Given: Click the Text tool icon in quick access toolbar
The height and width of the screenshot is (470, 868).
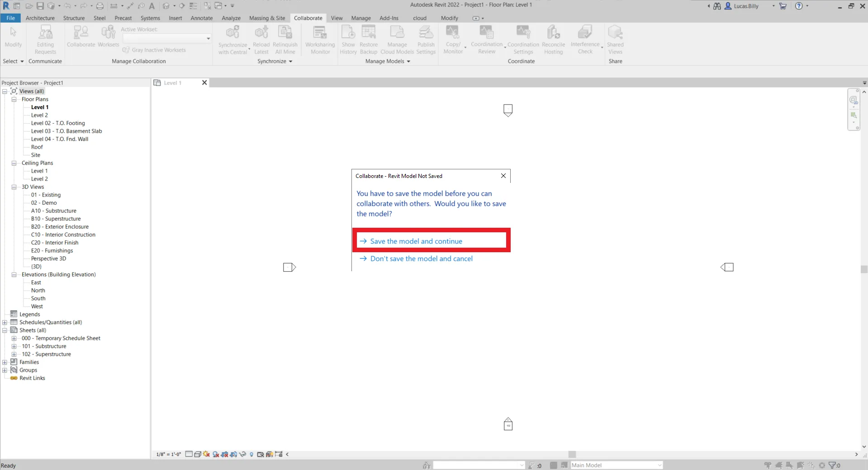Looking at the screenshot, I should (x=152, y=6).
